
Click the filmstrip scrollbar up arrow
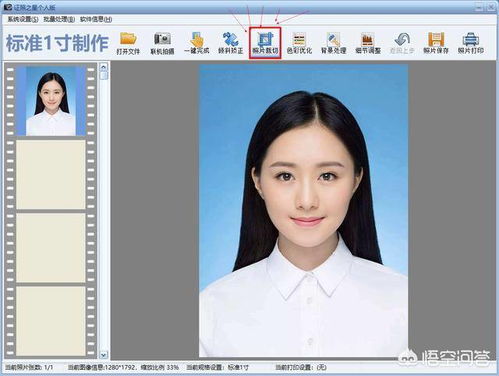pos(104,67)
